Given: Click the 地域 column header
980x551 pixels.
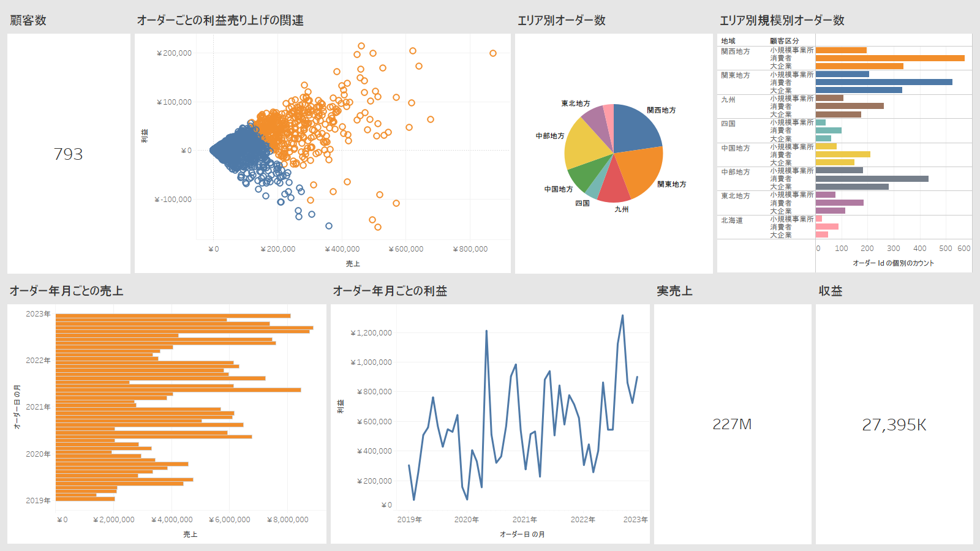Looking at the screenshot, I should (x=728, y=41).
